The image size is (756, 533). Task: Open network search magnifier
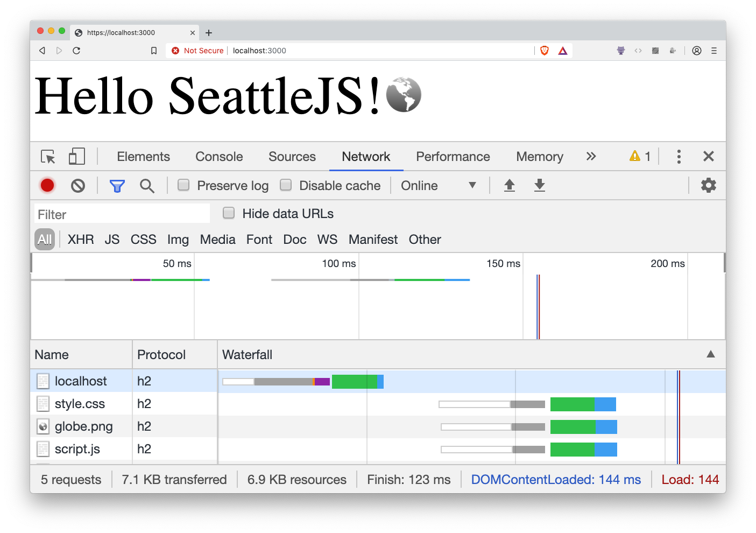(x=147, y=186)
